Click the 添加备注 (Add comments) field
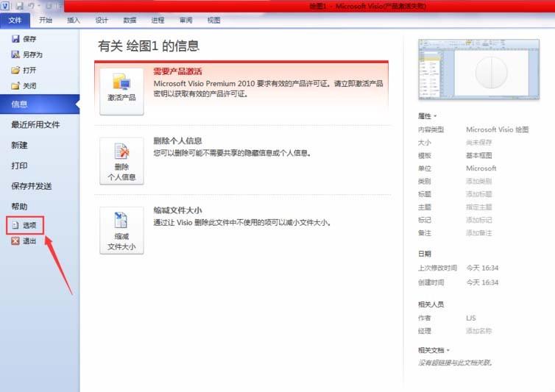 pyautogui.click(x=479, y=233)
